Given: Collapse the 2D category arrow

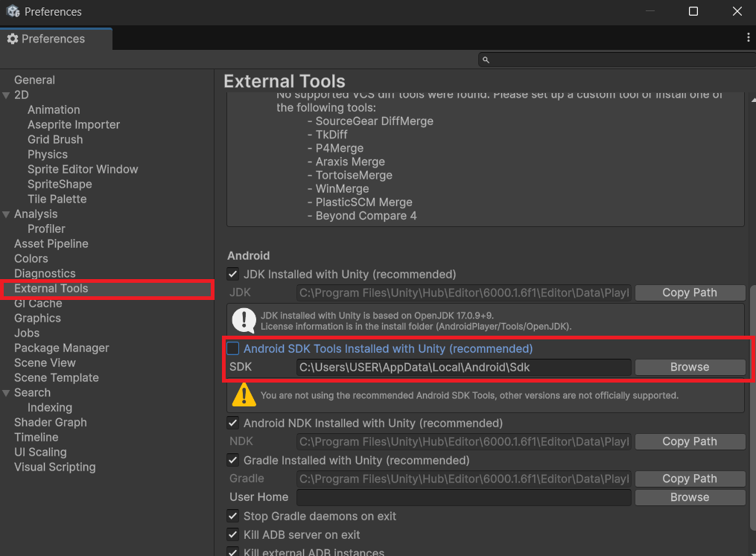Looking at the screenshot, I should pos(6,95).
